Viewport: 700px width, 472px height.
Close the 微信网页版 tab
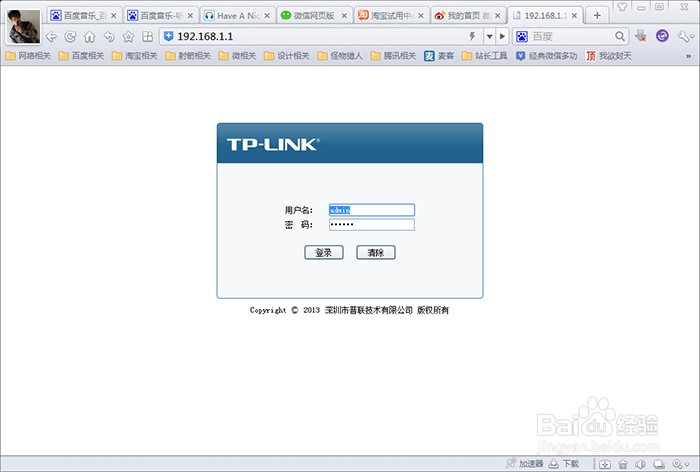pos(344,16)
